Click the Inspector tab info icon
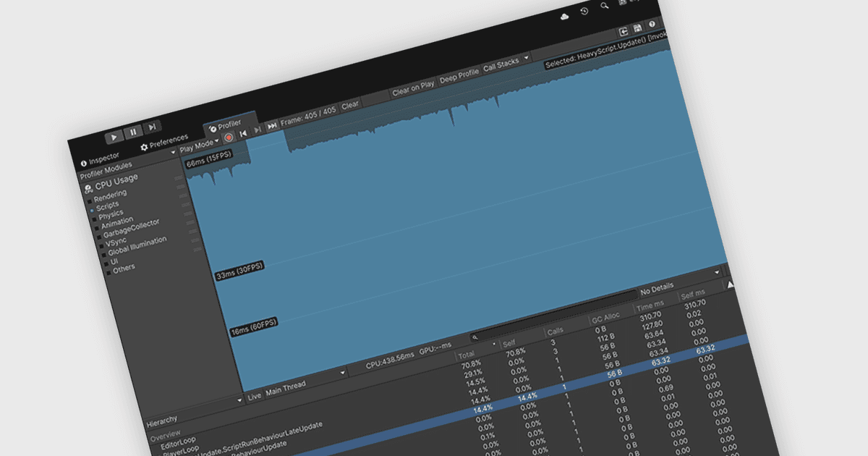This screenshot has height=456, width=868. [83, 163]
